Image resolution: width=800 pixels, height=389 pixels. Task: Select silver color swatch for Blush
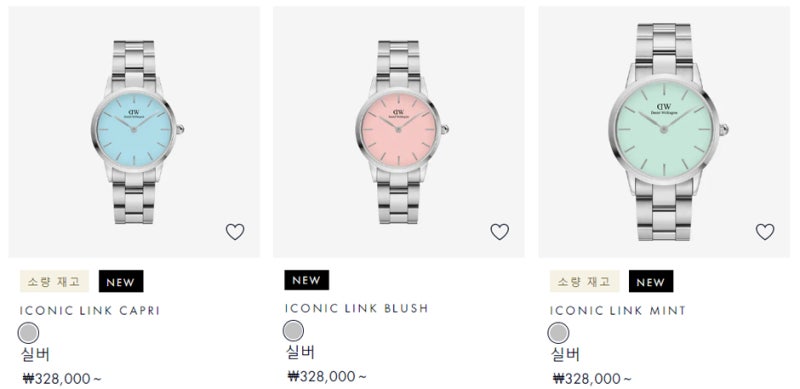point(293,331)
